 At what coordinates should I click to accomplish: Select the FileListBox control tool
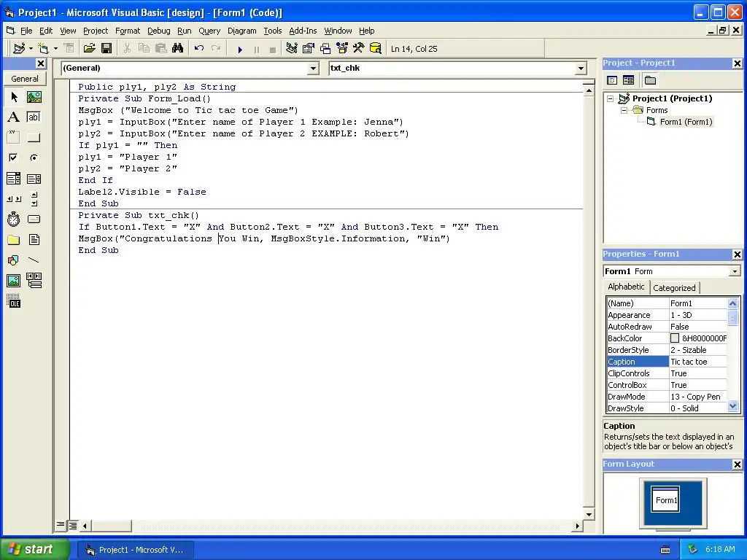[x=34, y=239]
